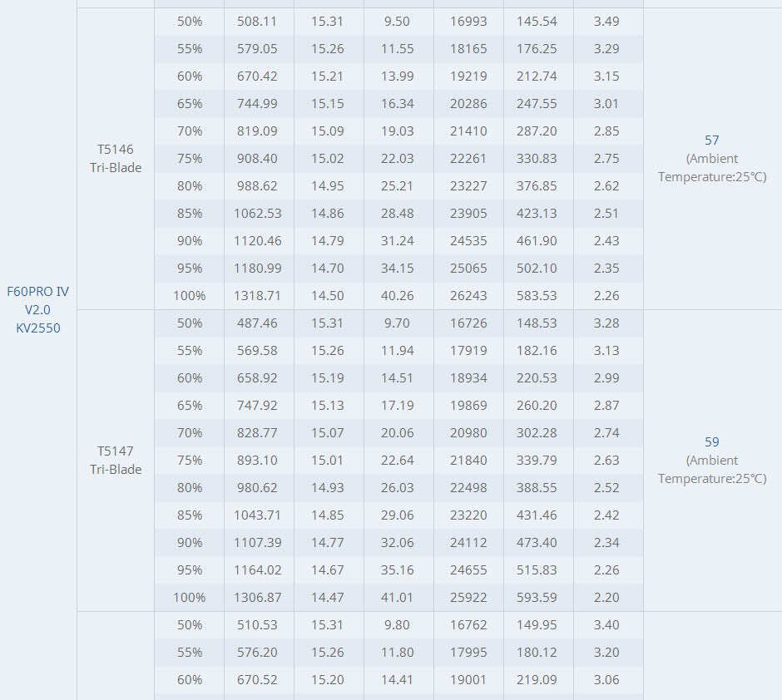Click the 487.46 thrust cell
The height and width of the screenshot is (700, 782).
(x=259, y=323)
